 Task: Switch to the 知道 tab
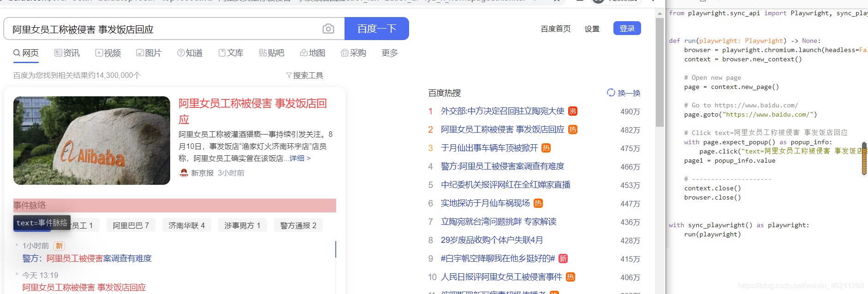point(190,53)
